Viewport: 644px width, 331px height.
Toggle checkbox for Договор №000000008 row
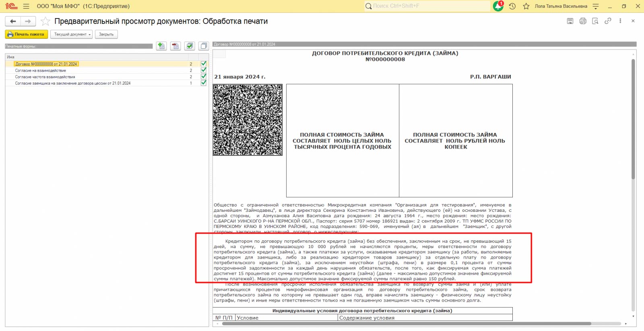204,64
